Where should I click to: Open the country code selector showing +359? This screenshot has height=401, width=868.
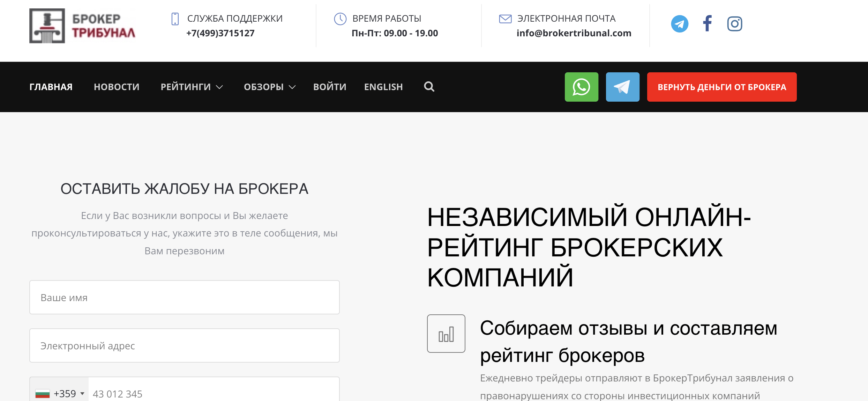point(60,393)
